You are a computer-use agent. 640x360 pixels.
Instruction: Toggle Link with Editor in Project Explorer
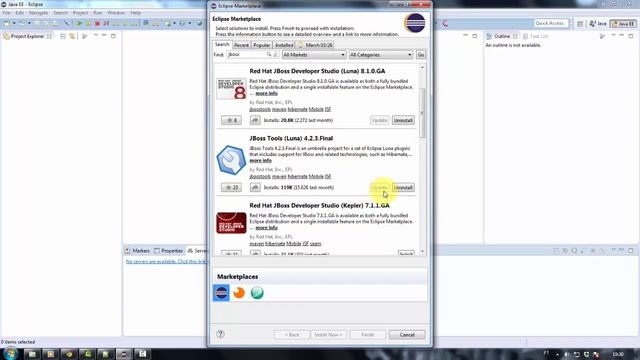pyautogui.click(x=72, y=36)
